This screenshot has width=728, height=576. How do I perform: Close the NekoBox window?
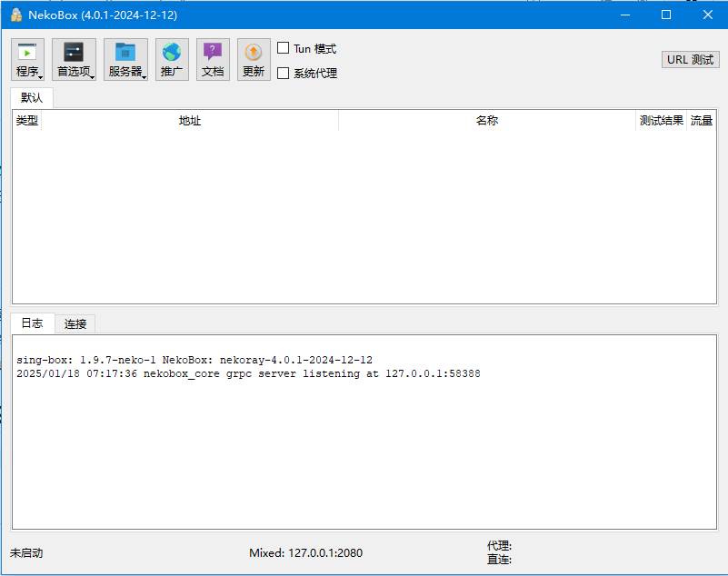click(708, 15)
